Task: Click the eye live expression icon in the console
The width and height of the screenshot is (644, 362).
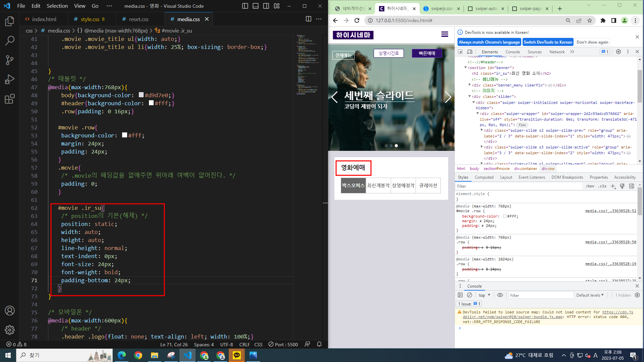Action: click(x=500, y=295)
